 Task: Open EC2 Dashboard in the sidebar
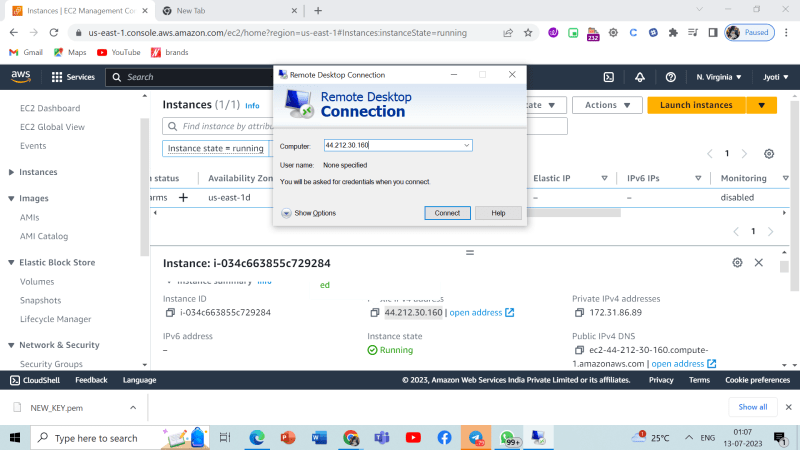(x=50, y=108)
